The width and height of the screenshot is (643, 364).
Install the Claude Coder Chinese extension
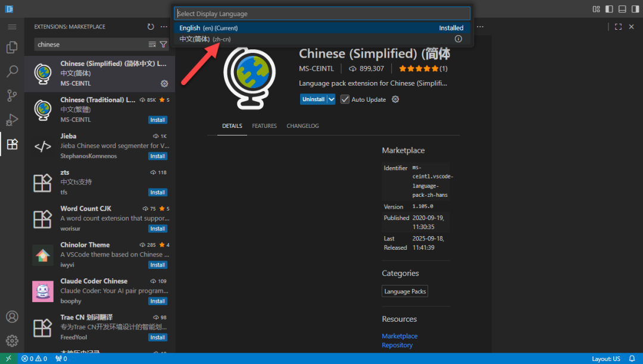157,301
